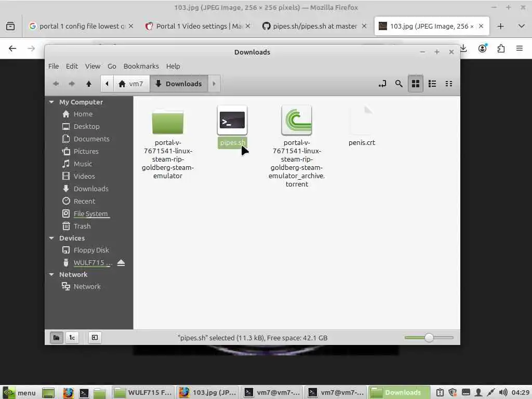Image resolution: width=532 pixels, height=399 pixels.
Task: Toggle location entry in Nemo toolbar
Action: point(382,84)
